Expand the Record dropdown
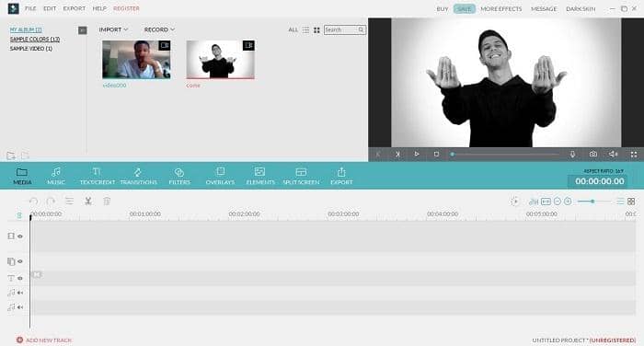 point(159,29)
